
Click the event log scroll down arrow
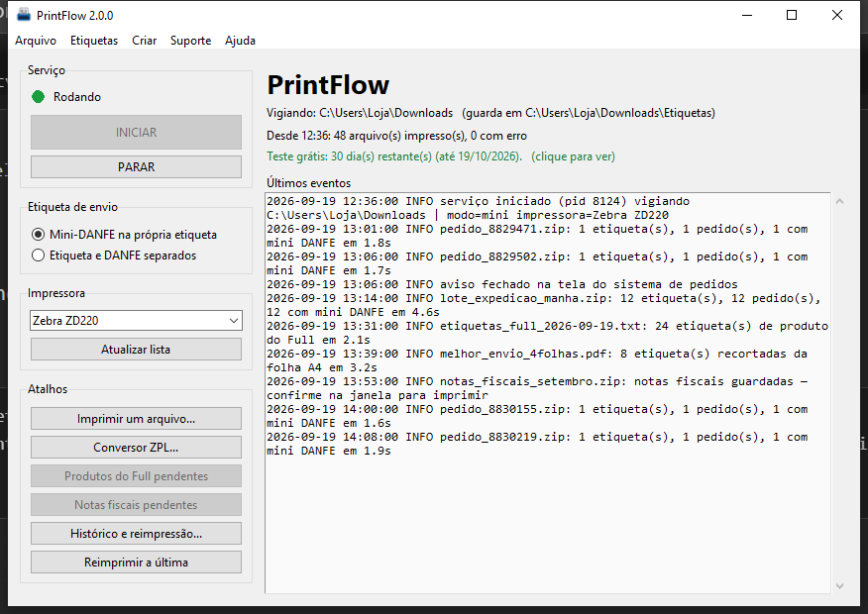click(840, 586)
